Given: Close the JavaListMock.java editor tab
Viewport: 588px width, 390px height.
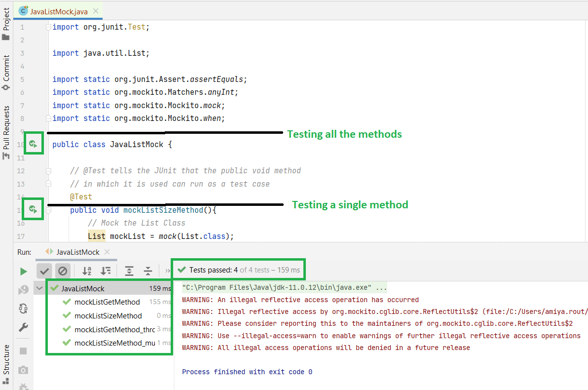Looking at the screenshot, I should pyautogui.click(x=96, y=11).
